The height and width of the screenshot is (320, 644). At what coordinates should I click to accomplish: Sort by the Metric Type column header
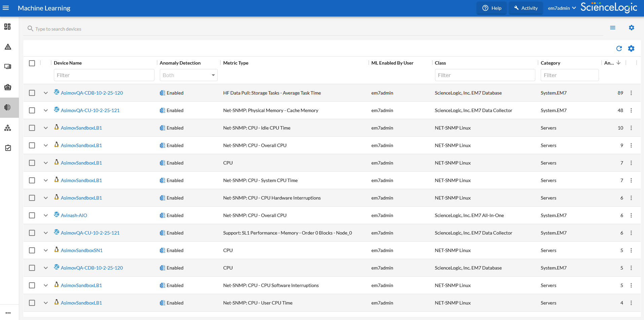[x=236, y=63]
